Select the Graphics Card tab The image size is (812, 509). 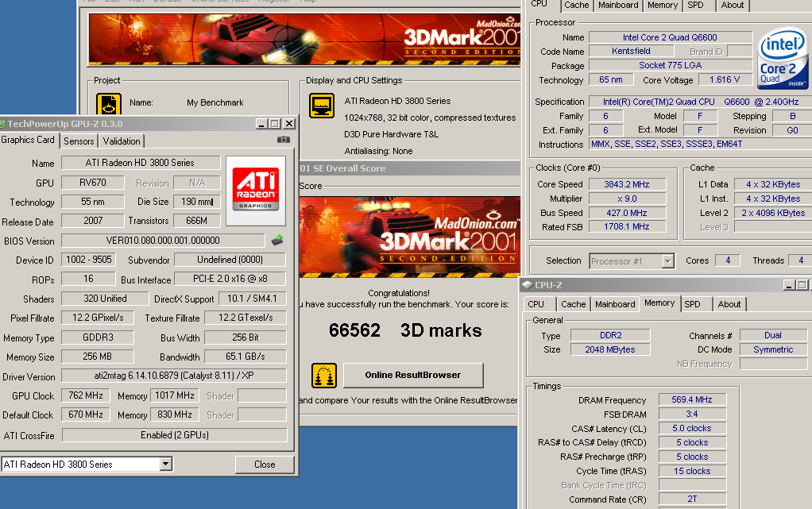[x=28, y=140]
